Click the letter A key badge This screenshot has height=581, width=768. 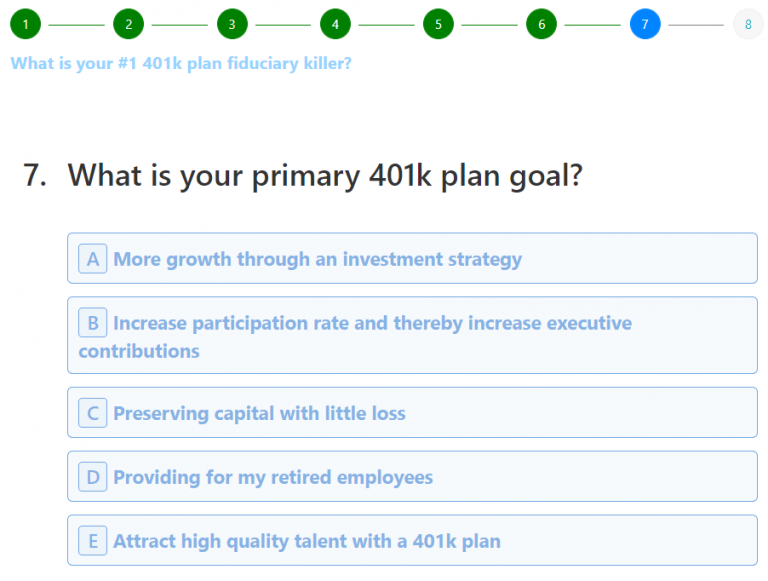coord(93,259)
